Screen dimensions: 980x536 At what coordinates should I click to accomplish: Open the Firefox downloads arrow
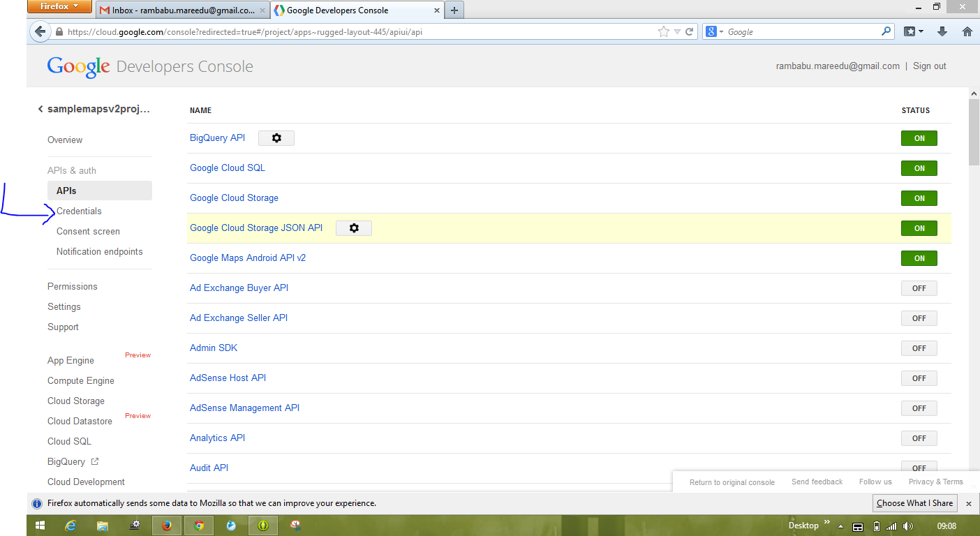942,31
